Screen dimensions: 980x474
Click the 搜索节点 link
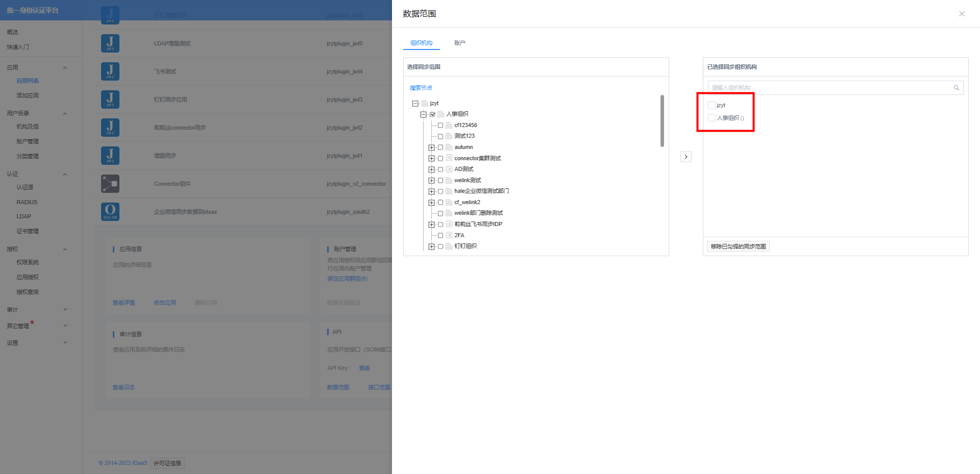(421, 88)
